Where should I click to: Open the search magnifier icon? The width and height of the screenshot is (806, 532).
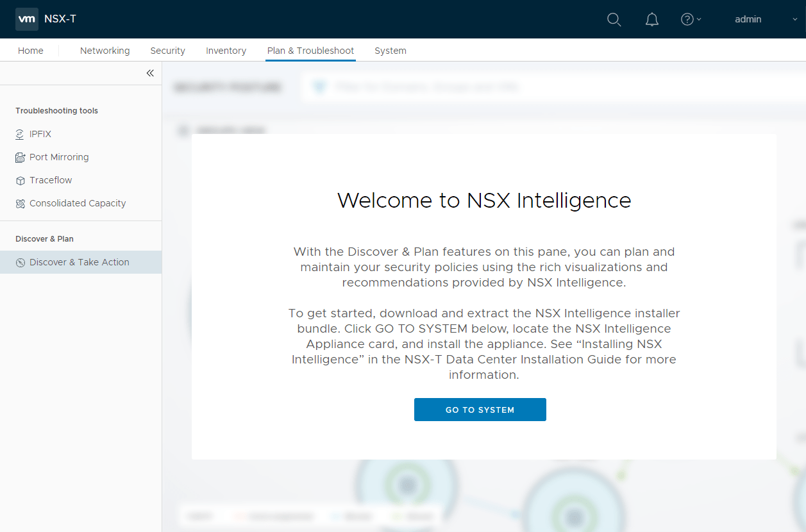(x=614, y=20)
